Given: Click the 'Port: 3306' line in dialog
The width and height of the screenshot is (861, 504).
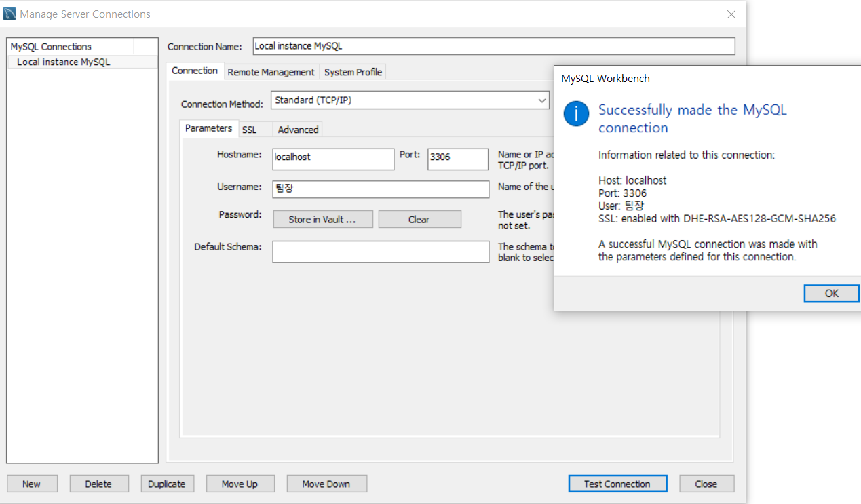Looking at the screenshot, I should (x=622, y=193).
